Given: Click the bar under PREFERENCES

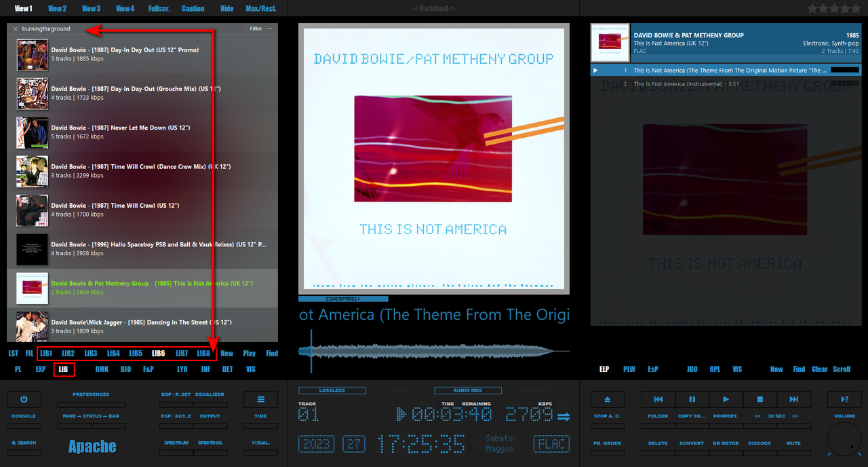Looking at the screenshot, I should (x=91, y=405).
